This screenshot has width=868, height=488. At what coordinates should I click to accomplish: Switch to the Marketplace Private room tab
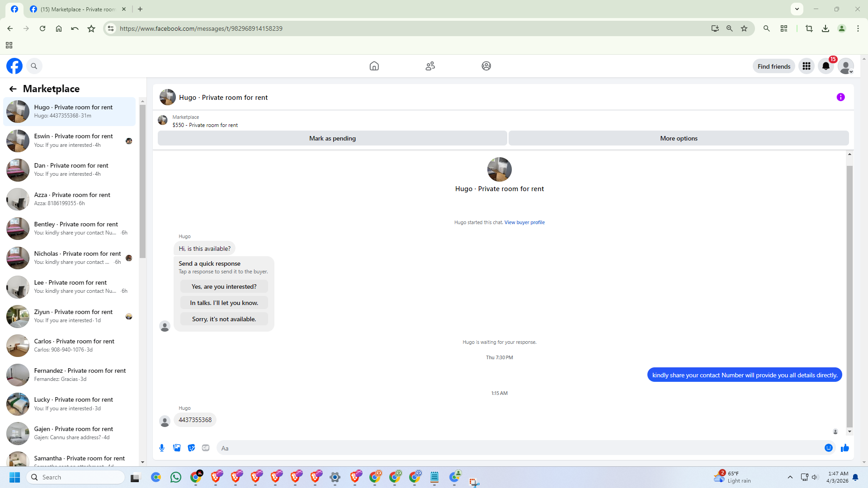78,9
